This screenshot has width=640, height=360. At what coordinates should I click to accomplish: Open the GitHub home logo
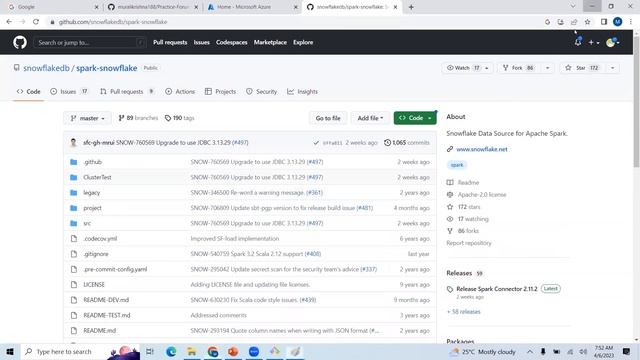coord(20,42)
